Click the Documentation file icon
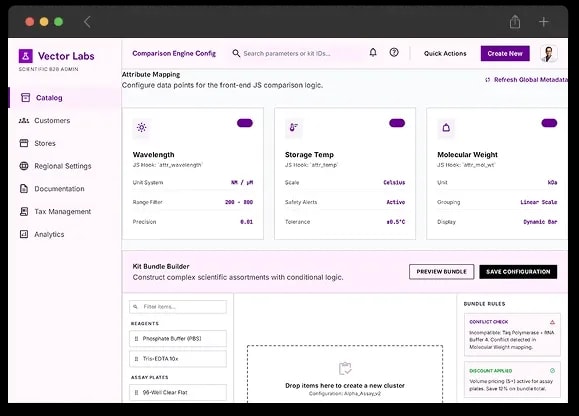 (24, 189)
